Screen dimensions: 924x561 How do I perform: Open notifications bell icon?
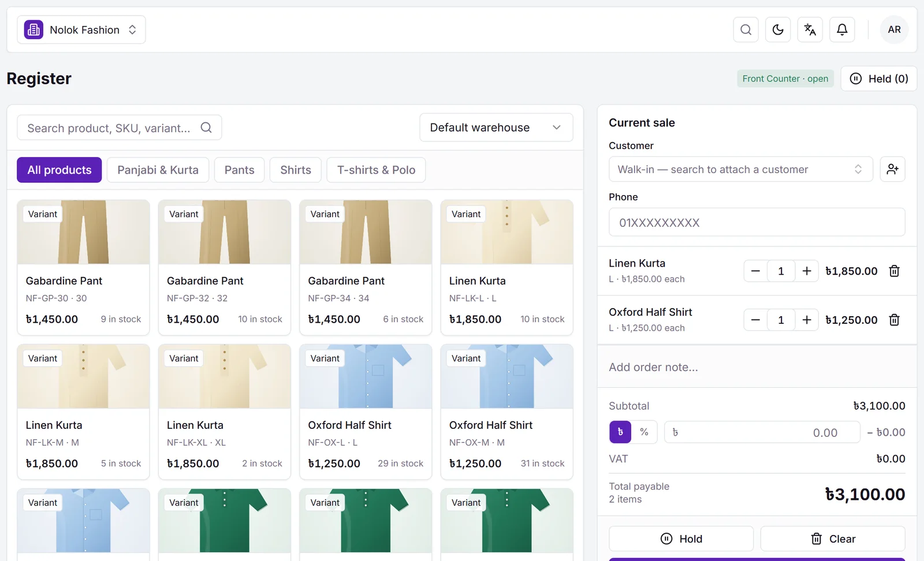tap(842, 29)
